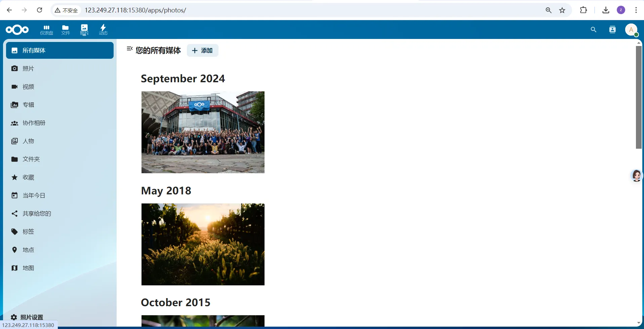The image size is (644, 329).
Task: Open the September 2024 group photo
Action: click(x=203, y=132)
